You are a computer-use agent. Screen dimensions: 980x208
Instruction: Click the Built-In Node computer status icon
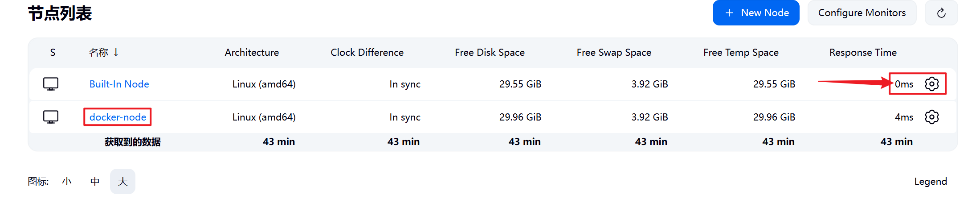pyautogui.click(x=51, y=84)
